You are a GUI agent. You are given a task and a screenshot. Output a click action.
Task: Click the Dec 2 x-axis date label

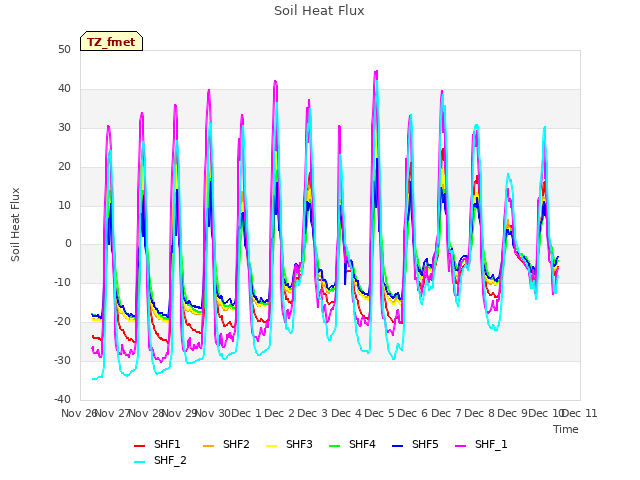pyautogui.click(x=280, y=413)
